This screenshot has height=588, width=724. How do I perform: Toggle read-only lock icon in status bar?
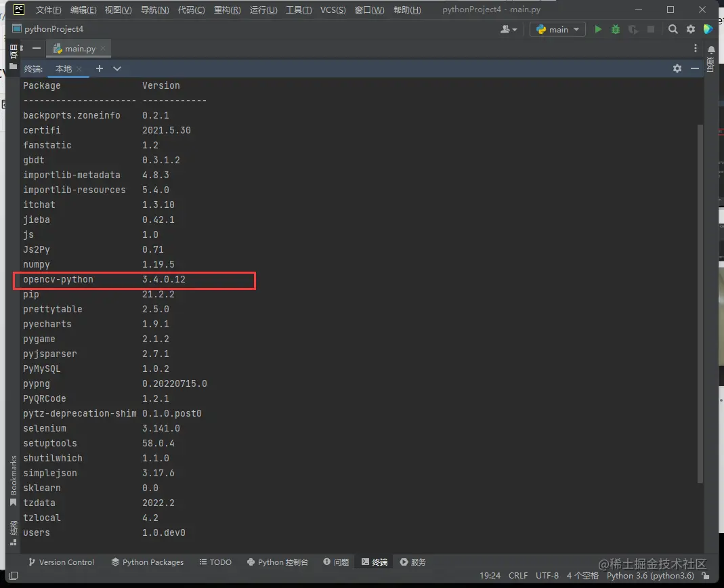pyautogui.click(x=705, y=576)
